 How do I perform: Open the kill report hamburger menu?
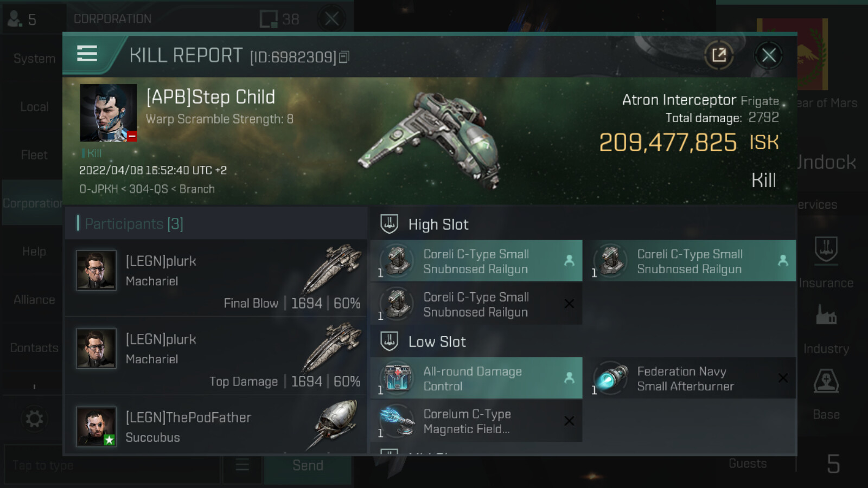click(x=87, y=54)
